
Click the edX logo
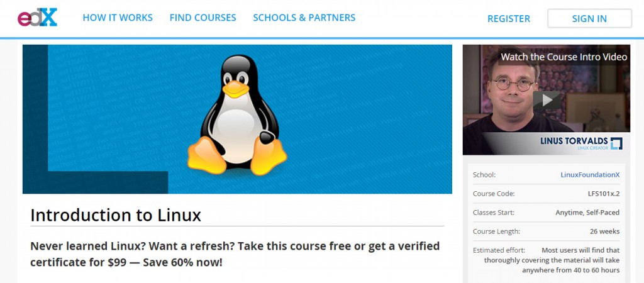click(x=37, y=18)
